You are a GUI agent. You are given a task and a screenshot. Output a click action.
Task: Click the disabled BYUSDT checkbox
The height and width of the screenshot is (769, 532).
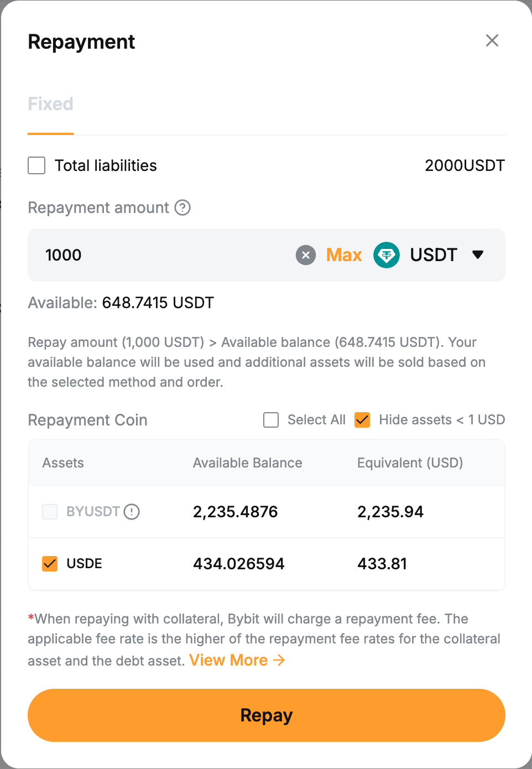point(50,512)
